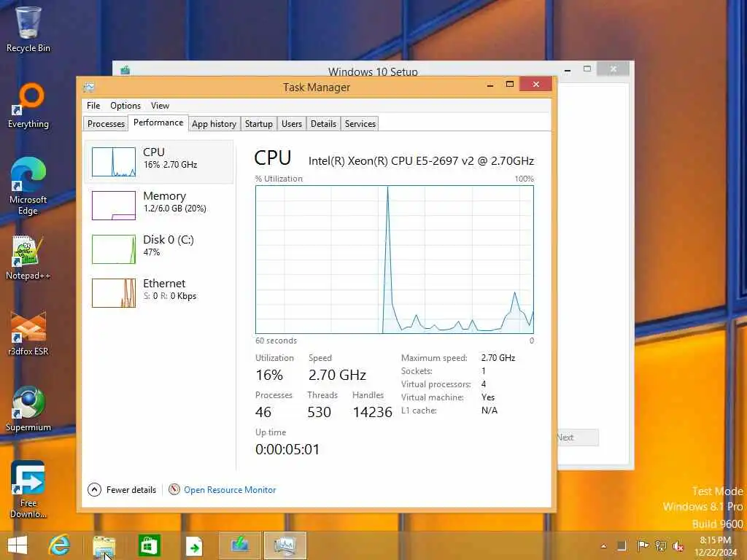Switch to the Users tab
The image size is (747, 560).
pyautogui.click(x=292, y=124)
